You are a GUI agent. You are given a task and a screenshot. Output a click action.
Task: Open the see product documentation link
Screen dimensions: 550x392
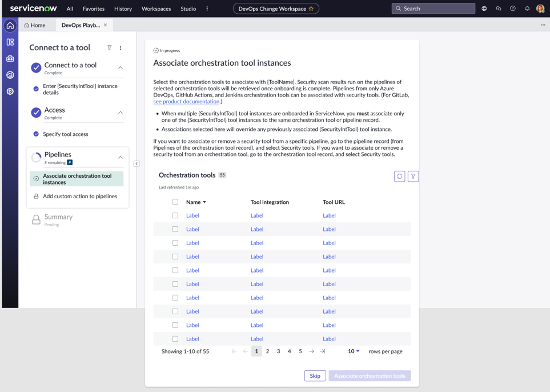pyautogui.click(x=186, y=101)
